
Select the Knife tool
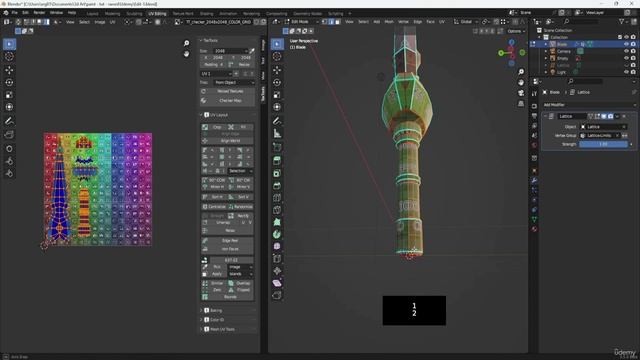277,210
